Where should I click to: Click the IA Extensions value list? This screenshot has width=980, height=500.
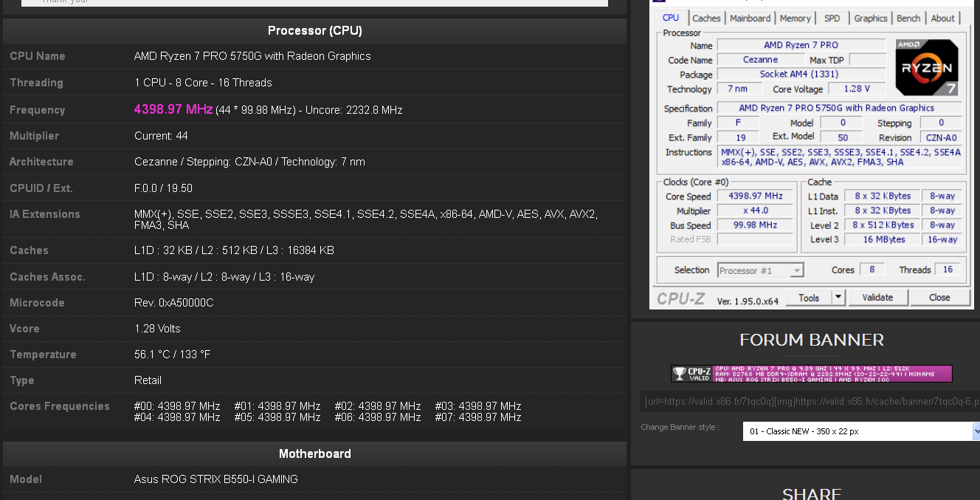(365, 219)
